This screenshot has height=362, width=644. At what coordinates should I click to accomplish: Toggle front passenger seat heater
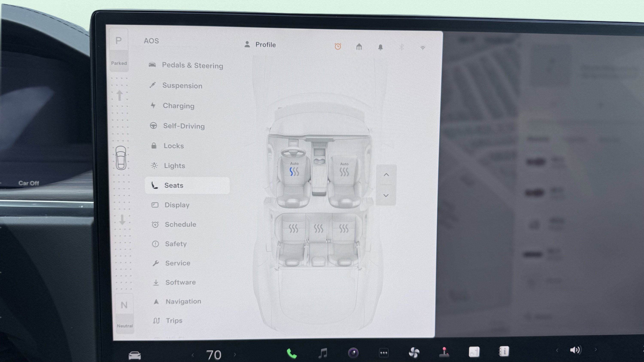[x=344, y=172]
